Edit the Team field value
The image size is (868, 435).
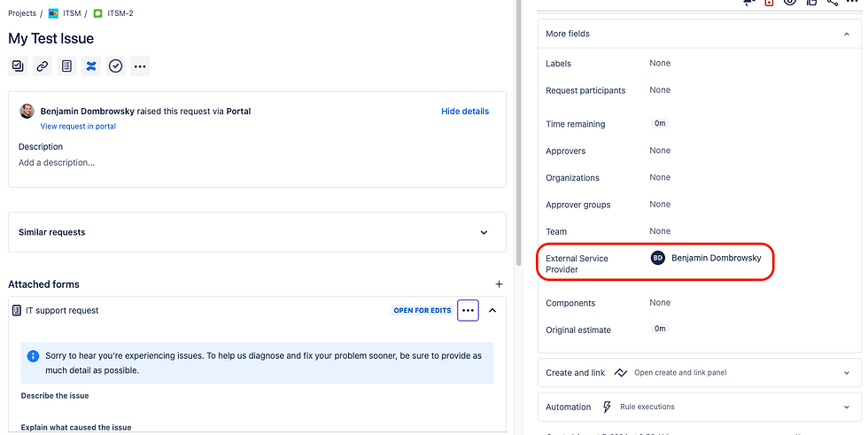660,230
